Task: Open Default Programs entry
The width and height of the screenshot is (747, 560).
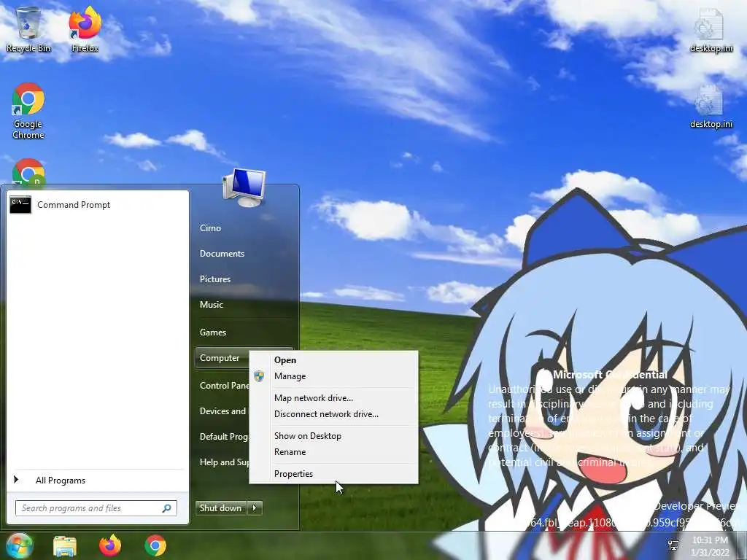Action: 224,437
